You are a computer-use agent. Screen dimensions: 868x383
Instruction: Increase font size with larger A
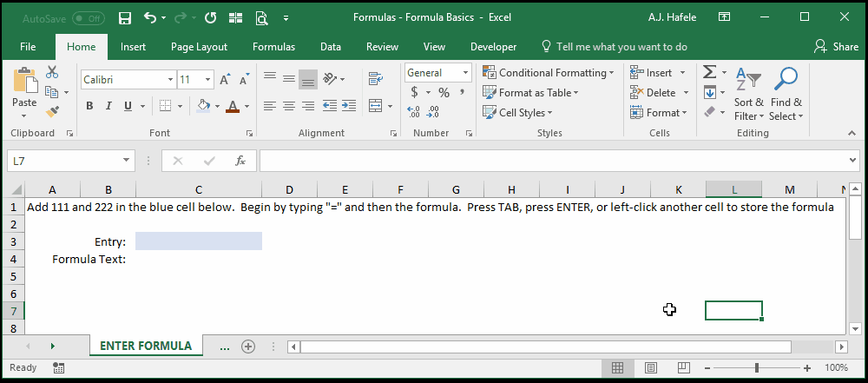tap(225, 80)
